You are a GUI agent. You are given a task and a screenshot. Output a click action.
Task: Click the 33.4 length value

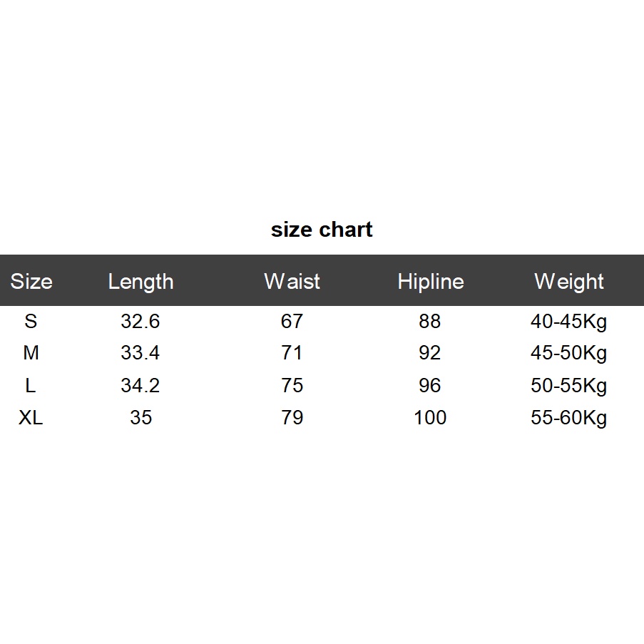(140, 353)
